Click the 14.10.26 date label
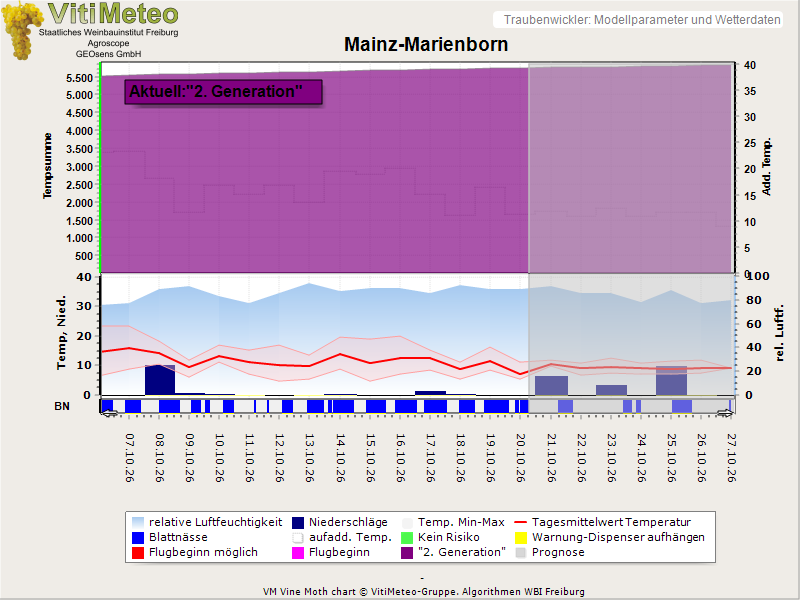 (x=340, y=458)
